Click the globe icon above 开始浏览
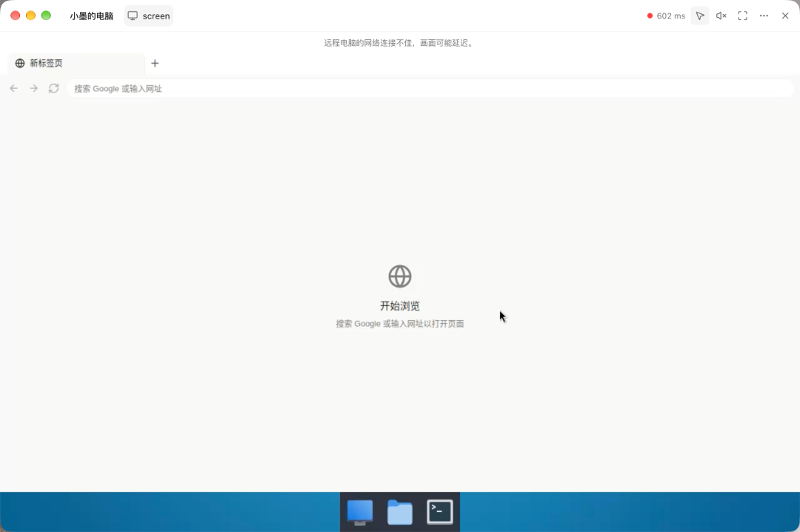 tap(400, 276)
